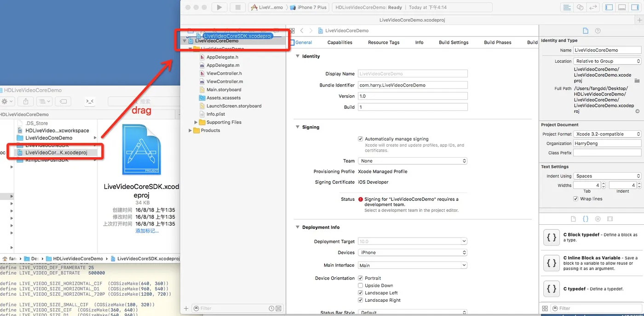Click the add tab plus button in Xcode
Image resolution: width=644 pixels, height=316 pixels.
(x=639, y=20)
